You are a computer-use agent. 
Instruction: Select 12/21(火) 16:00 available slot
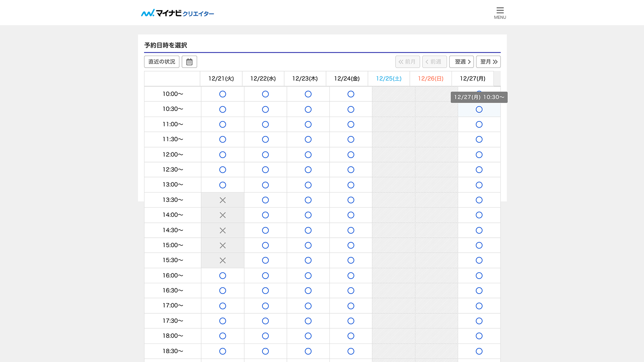click(223, 276)
